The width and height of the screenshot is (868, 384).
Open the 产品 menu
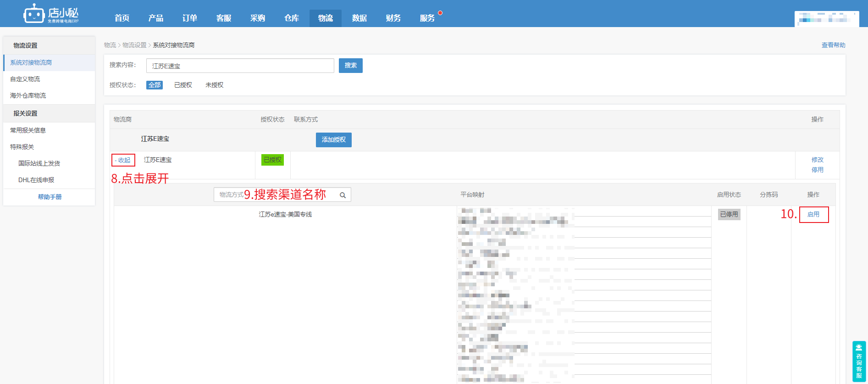156,18
